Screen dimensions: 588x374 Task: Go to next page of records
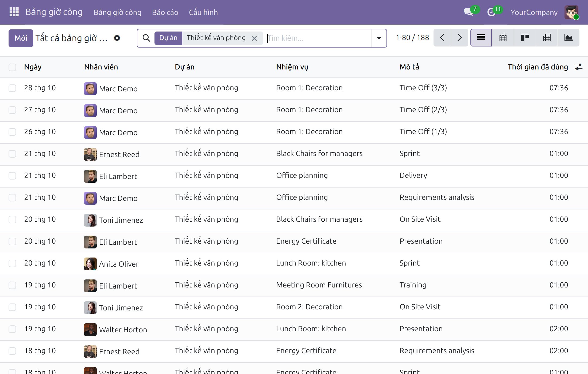click(459, 38)
